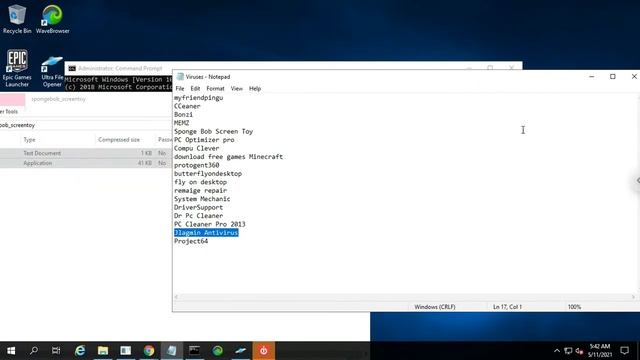Click the Command Prompt title bar icon
This screenshot has height=360, width=640.
[x=72, y=68]
